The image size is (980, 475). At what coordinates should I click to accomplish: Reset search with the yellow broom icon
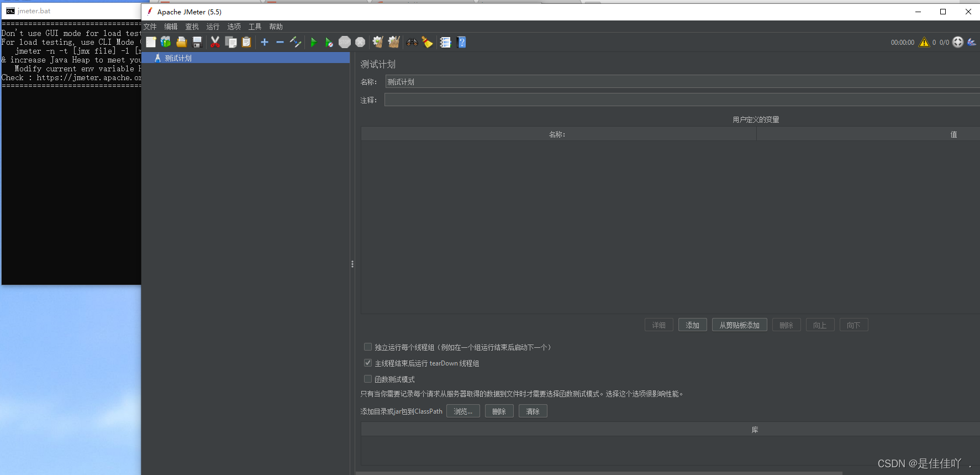tap(428, 42)
